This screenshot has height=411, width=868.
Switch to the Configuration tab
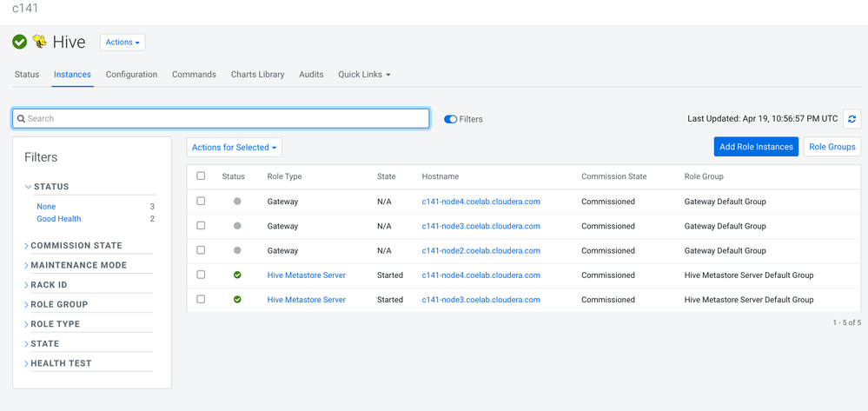coord(131,75)
